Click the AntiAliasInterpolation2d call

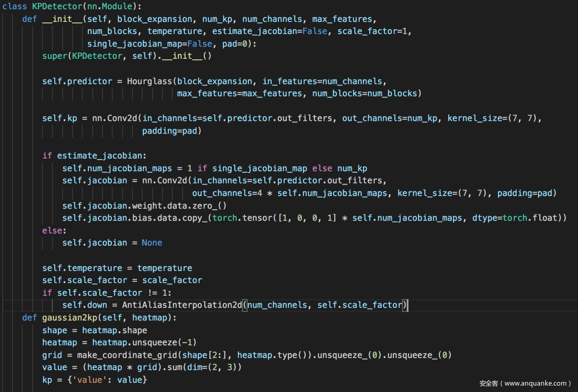(x=182, y=304)
